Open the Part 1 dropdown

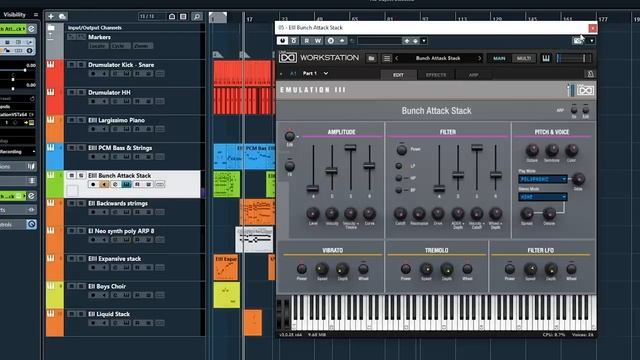pyautogui.click(x=316, y=73)
